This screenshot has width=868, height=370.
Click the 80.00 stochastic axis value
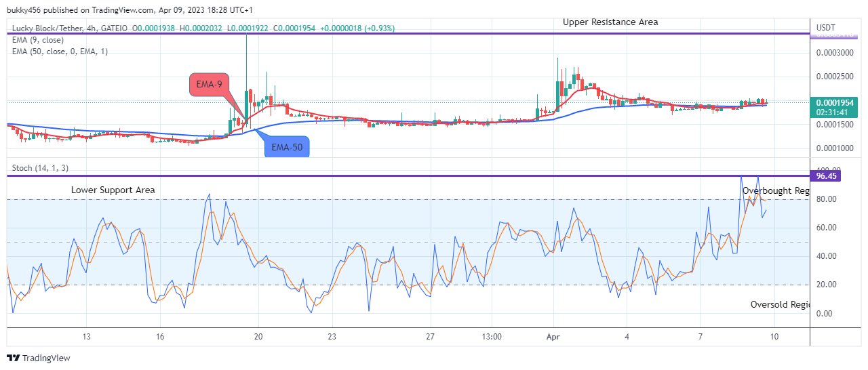click(x=827, y=199)
